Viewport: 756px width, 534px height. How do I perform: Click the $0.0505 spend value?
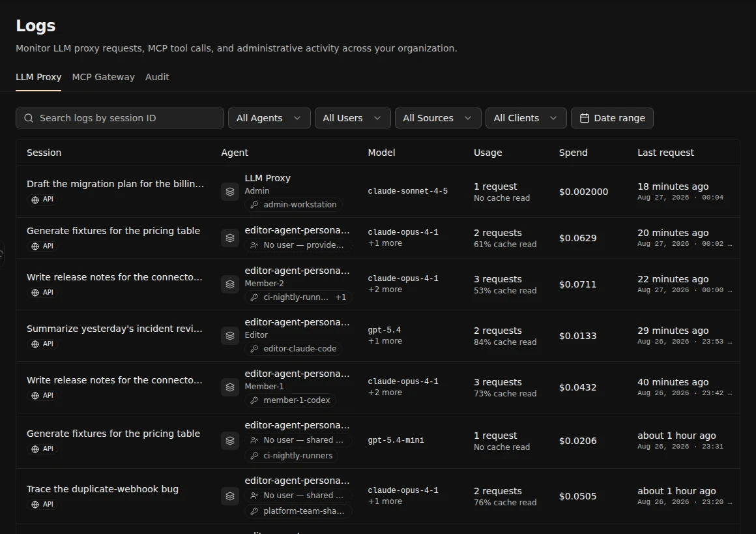[577, 497]
